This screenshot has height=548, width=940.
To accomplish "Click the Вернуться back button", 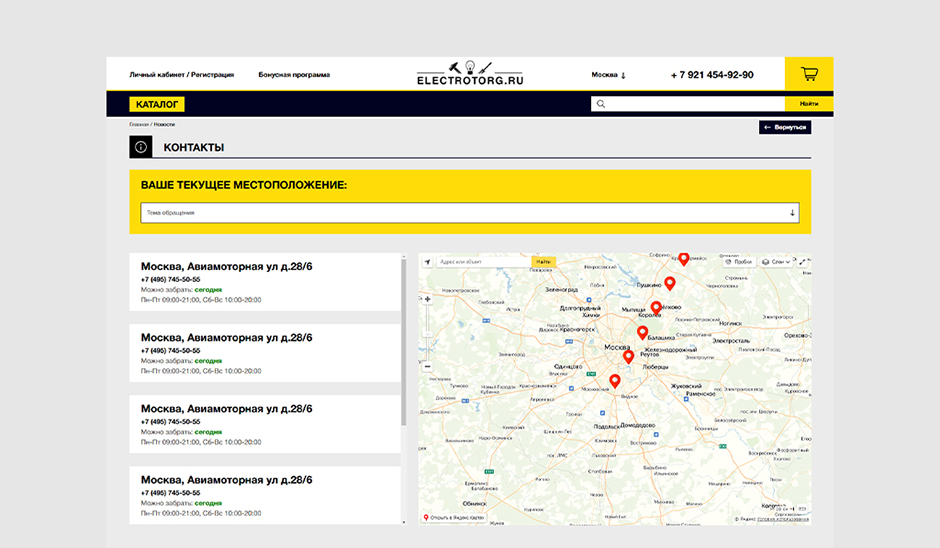I will pyautogui.click(x=784, y=128).
